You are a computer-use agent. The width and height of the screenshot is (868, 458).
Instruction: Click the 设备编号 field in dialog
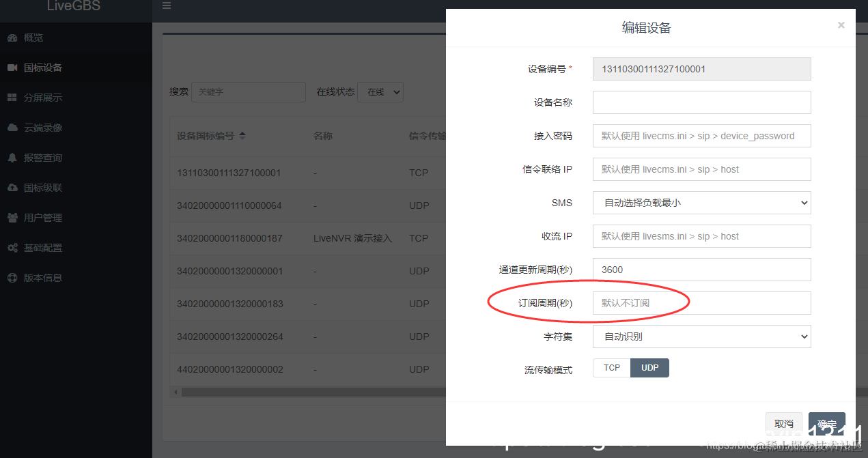(701, 69)
